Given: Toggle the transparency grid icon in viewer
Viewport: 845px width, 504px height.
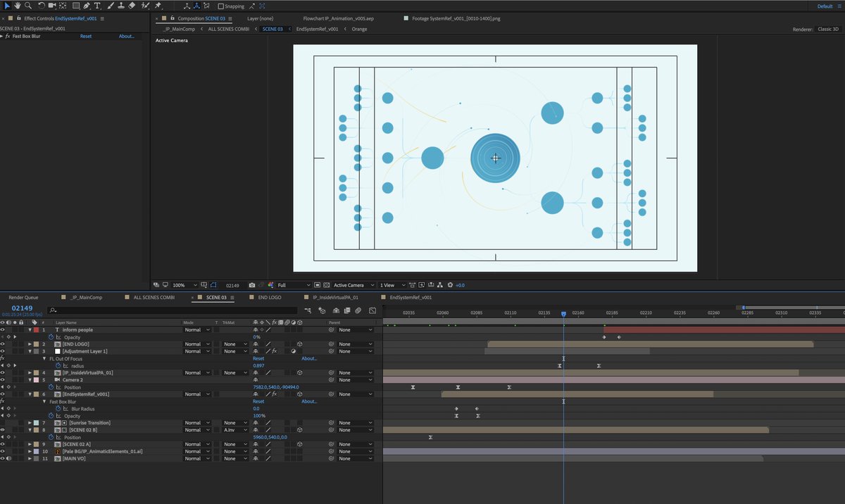Looking at the screenshot, I should pos(326,285).
